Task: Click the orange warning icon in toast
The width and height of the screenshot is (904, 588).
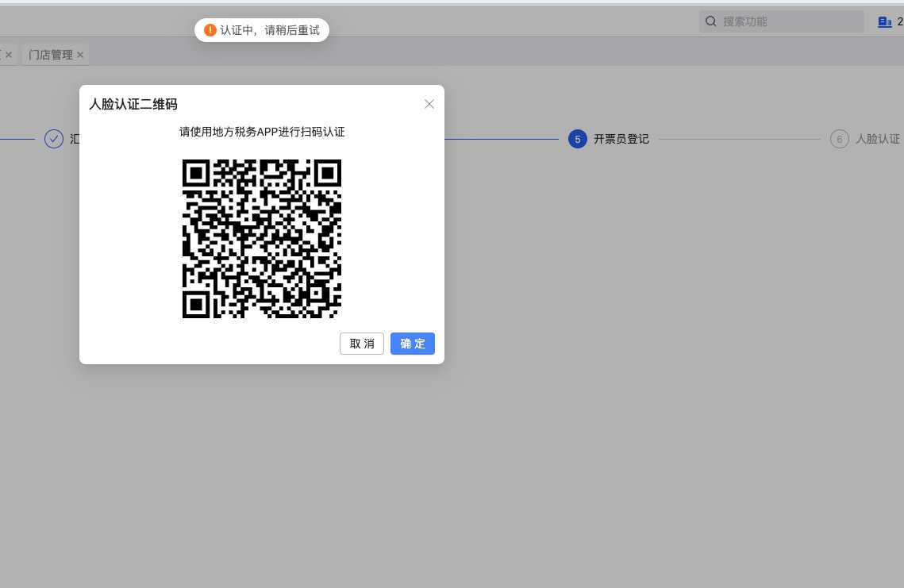Action: (x=210, y=30)
